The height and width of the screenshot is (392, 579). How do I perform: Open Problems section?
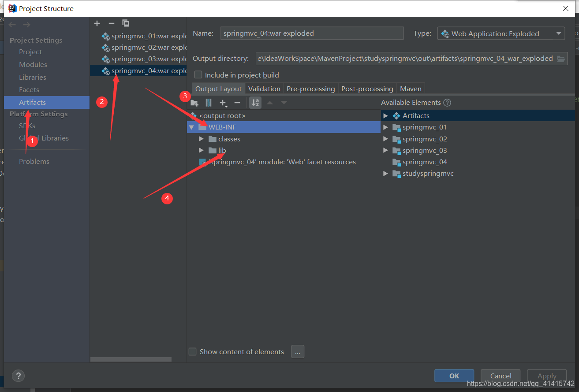coord(34,161)
